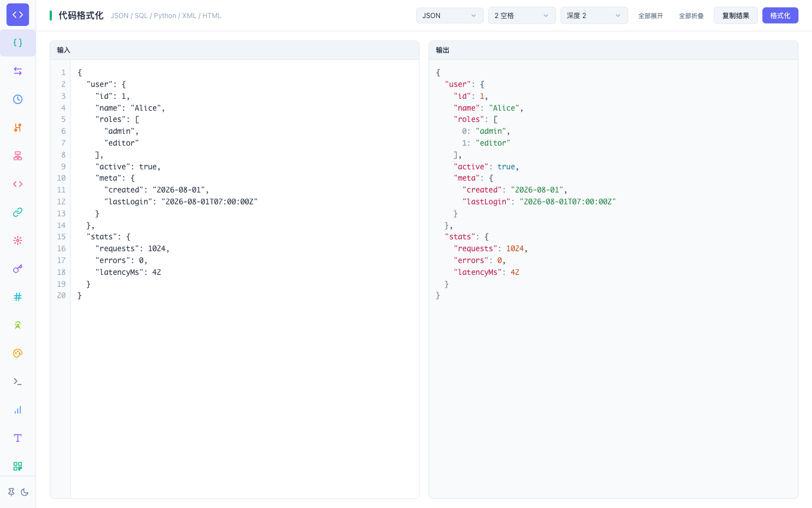This screenshot has width=812, height=508.
Task: Open the green QR code tool
Action: pos(17,466)
